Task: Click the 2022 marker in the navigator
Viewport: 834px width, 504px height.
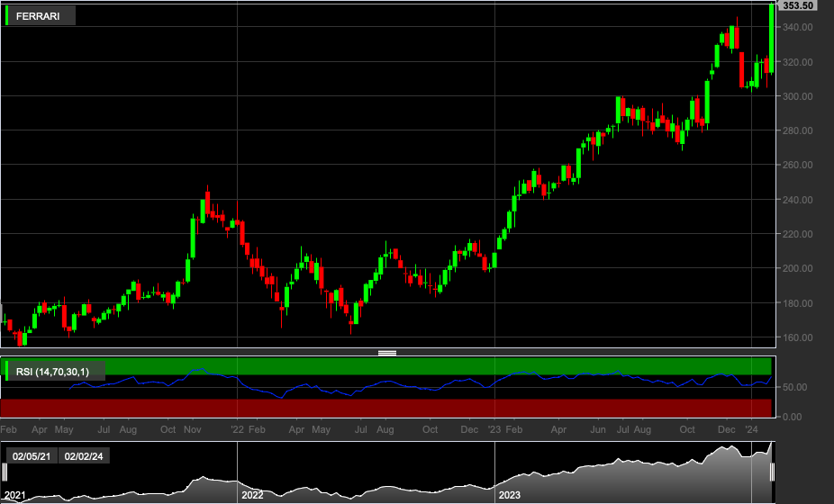Action: (252, 495)
